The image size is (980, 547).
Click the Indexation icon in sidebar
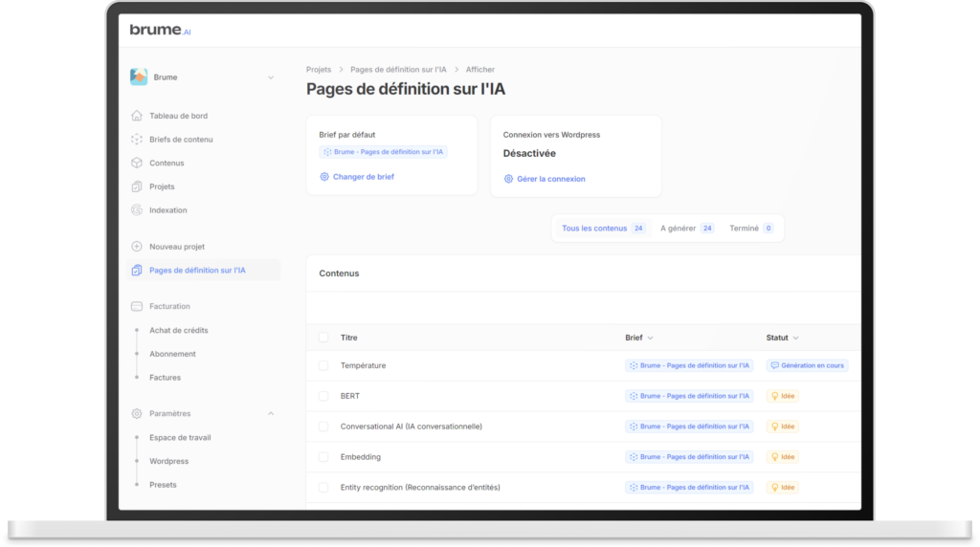137,210
